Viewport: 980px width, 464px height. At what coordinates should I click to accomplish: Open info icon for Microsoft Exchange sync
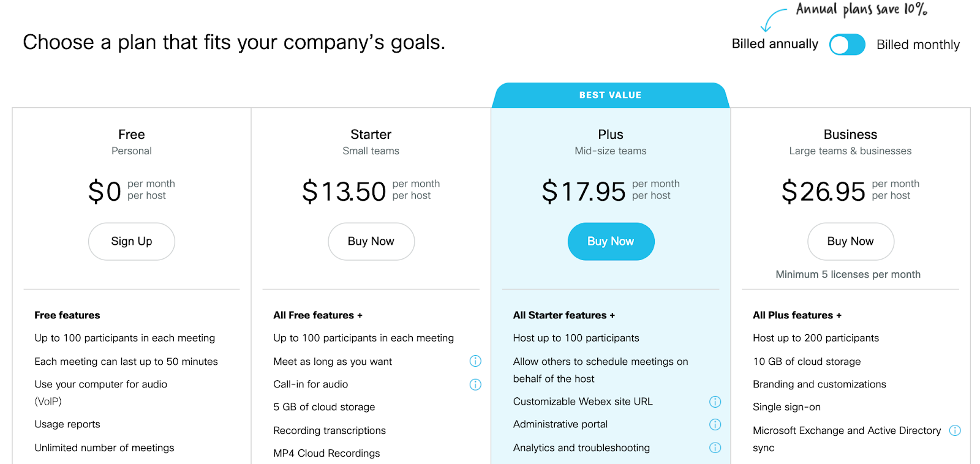[x=955, y=430]
